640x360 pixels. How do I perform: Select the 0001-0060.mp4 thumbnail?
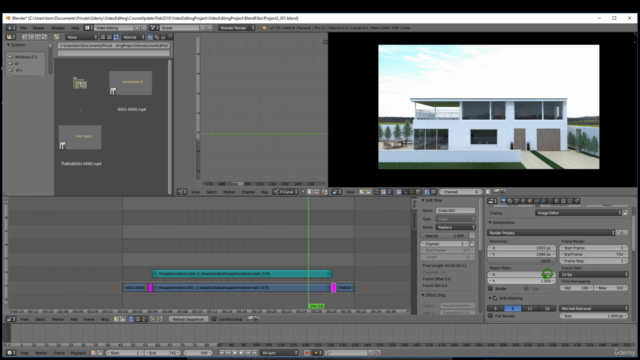pyautogui.click(x=131, y=83)
